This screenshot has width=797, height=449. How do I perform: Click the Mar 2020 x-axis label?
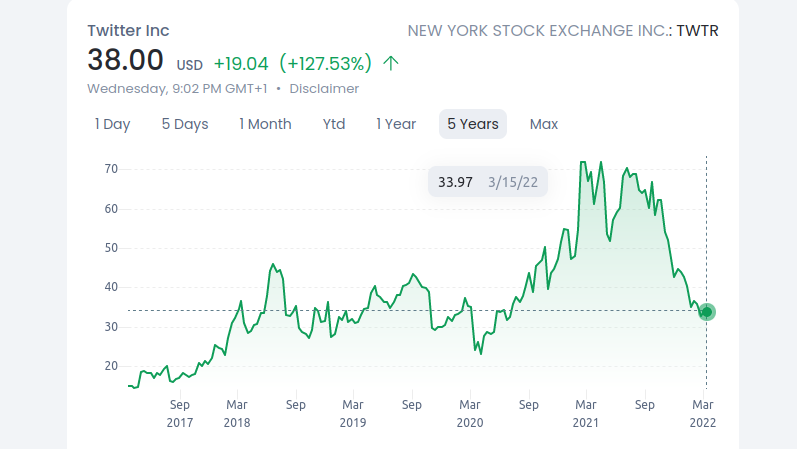pyautogui.click(x=470, y=413)
